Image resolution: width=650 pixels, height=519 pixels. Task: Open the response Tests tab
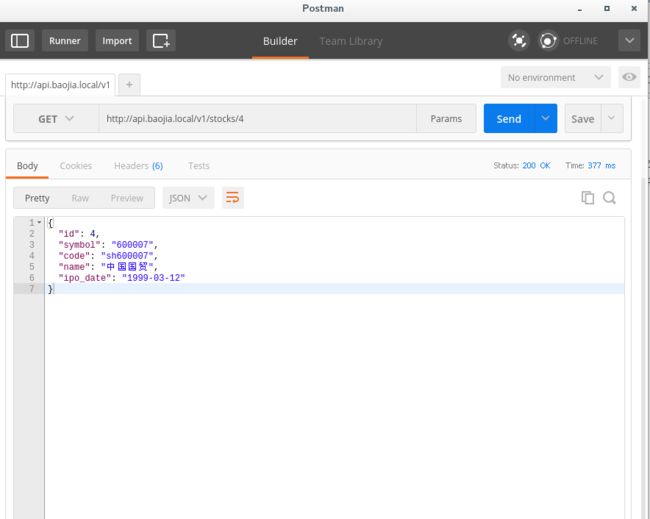199,165
